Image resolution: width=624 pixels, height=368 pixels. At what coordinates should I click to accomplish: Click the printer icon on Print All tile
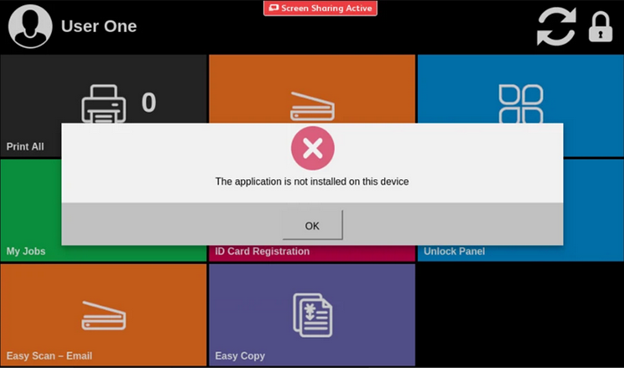pos(104,103)
